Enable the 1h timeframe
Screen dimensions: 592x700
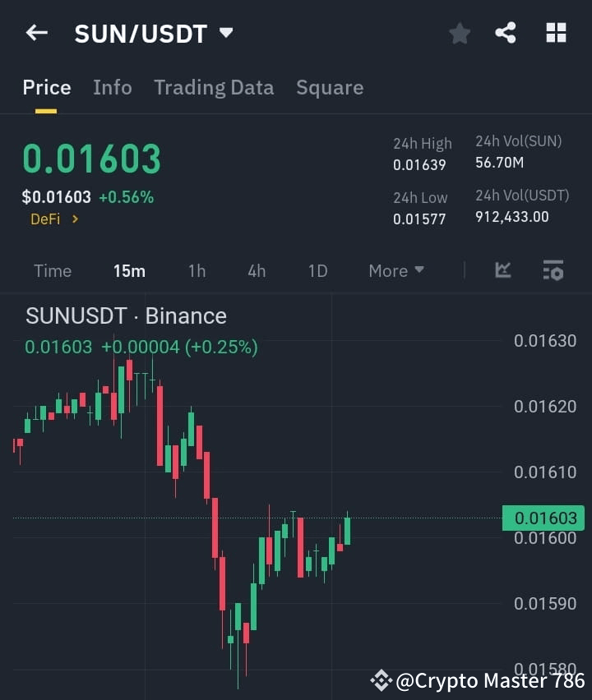click(197, 270)
